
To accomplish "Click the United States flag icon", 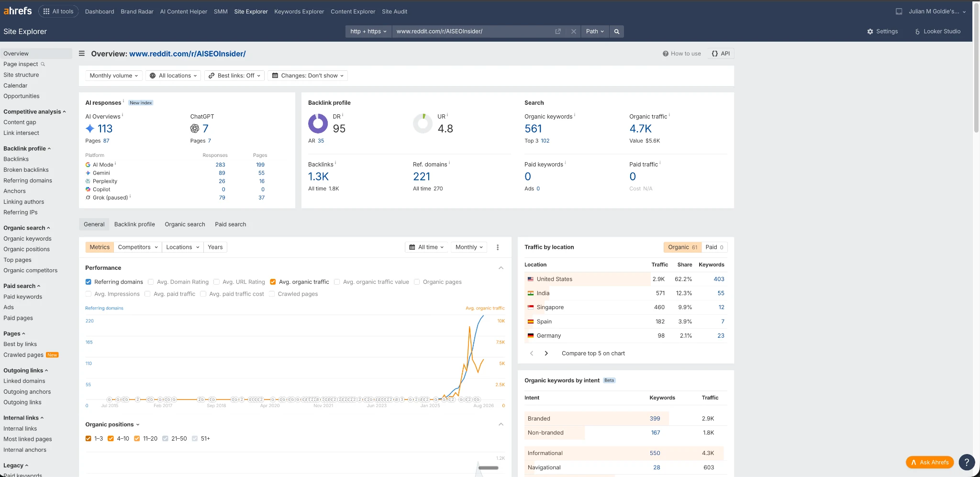I will coord(531,279).
